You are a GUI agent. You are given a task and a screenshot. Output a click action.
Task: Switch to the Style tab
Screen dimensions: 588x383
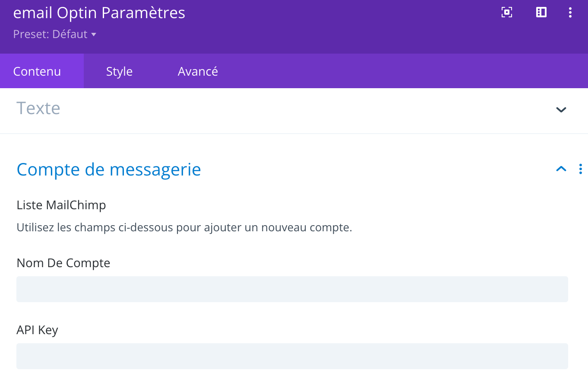point(119,71)
